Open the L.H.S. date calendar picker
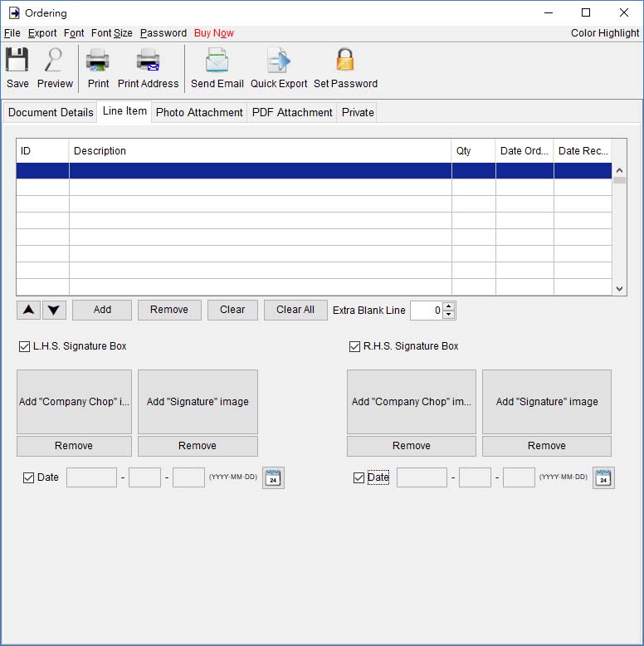Image resolution: width=644 pixels, height=646 pixels. coord(273,478)
